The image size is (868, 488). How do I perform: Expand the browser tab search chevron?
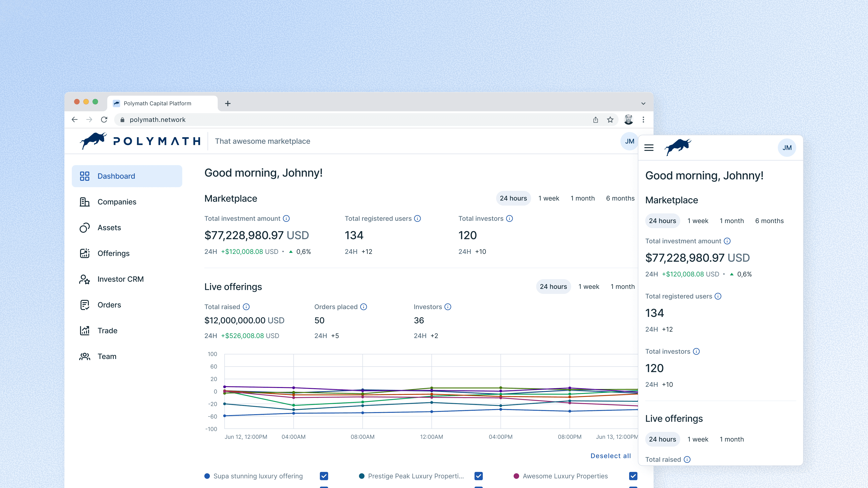pos(643,103)
